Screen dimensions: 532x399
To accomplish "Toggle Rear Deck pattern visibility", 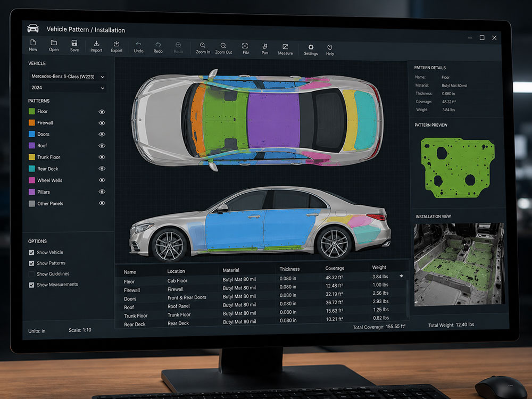I will click(102, 169).
